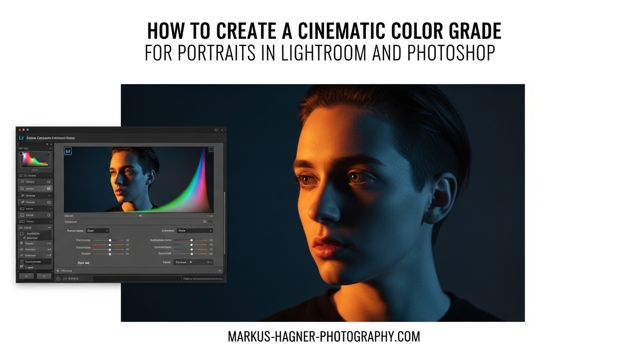Click the red close button of the Lightroom window
The image size is (644, 351).
pyautogui.click(x=19, y=130)
